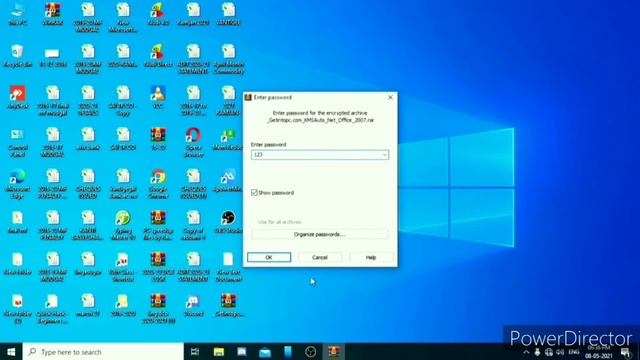Open the Mail app on taskbar
The width and height of the screenshot is (640, 360).
coord(265,351)
